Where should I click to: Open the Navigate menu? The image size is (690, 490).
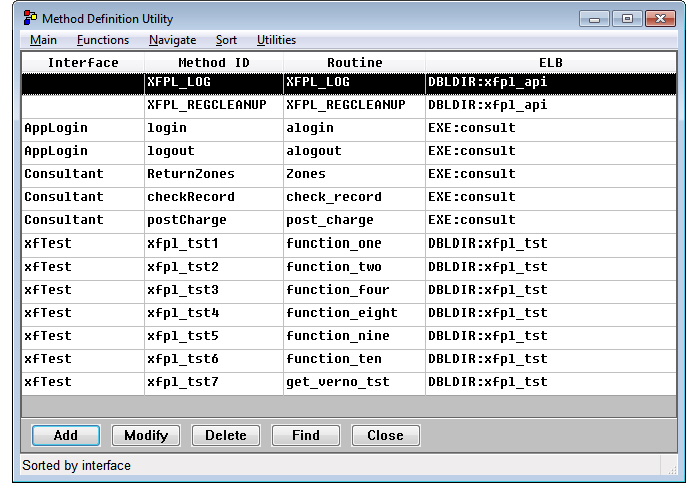tap(172, 40)
